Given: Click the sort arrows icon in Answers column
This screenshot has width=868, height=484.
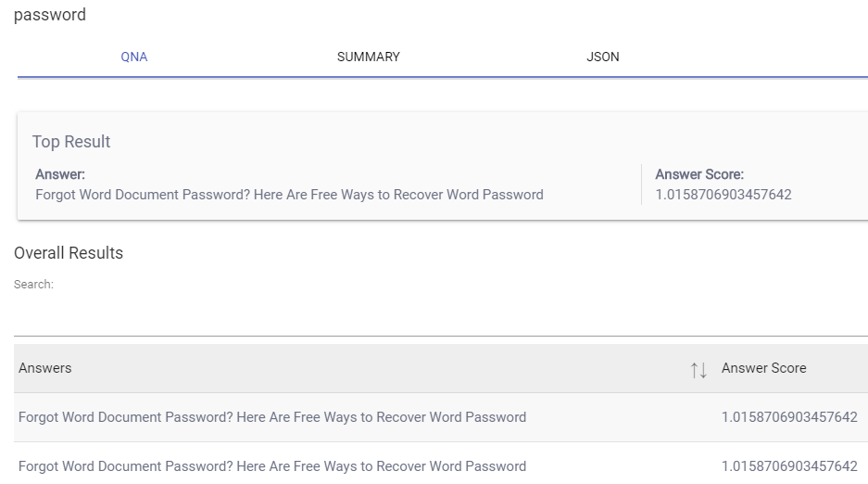Looking at the screenshot, I should (x=698, y=370).
